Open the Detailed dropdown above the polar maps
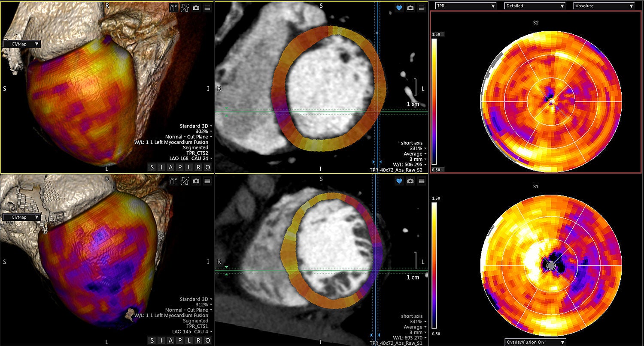 [535, 6]
